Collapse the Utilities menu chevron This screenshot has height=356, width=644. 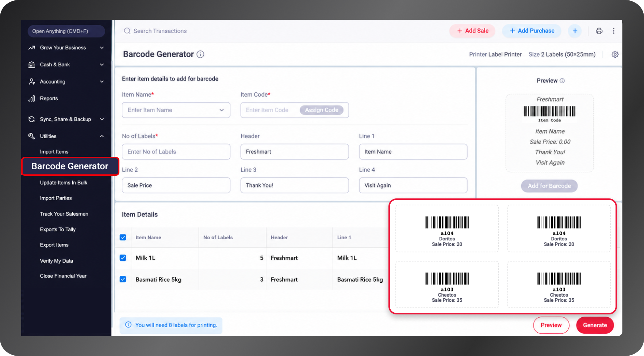coord(102,136)
